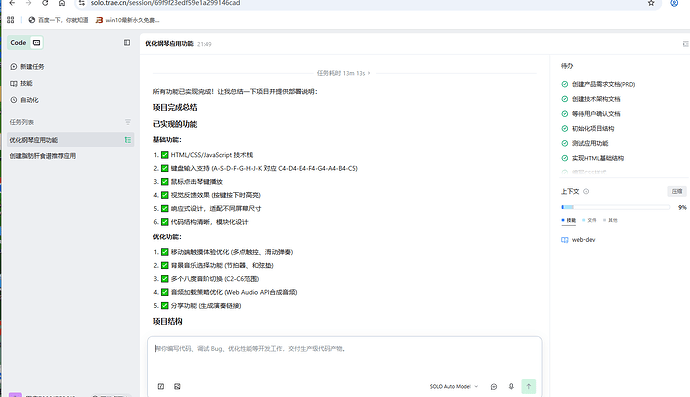The width and height of the screenshot is (690, 397).
Task: Collapse the left sidebar panel
Action: pyautogui.click(x=127, y=43)
